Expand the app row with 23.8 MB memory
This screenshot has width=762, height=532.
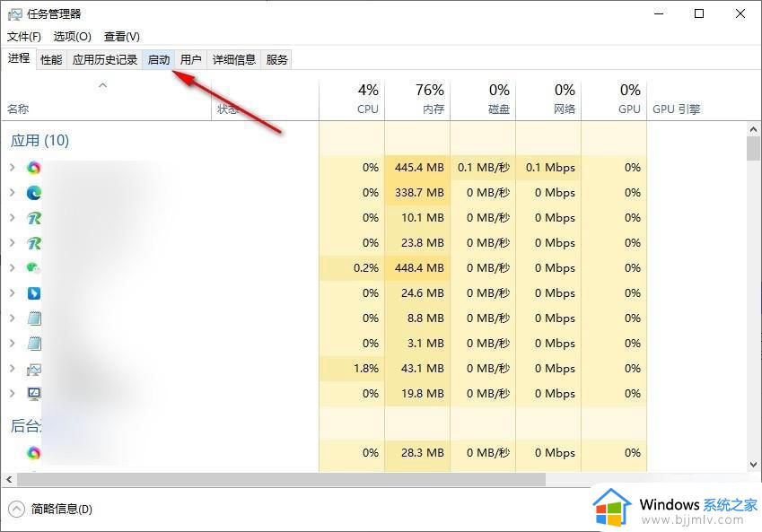[13, 242]
